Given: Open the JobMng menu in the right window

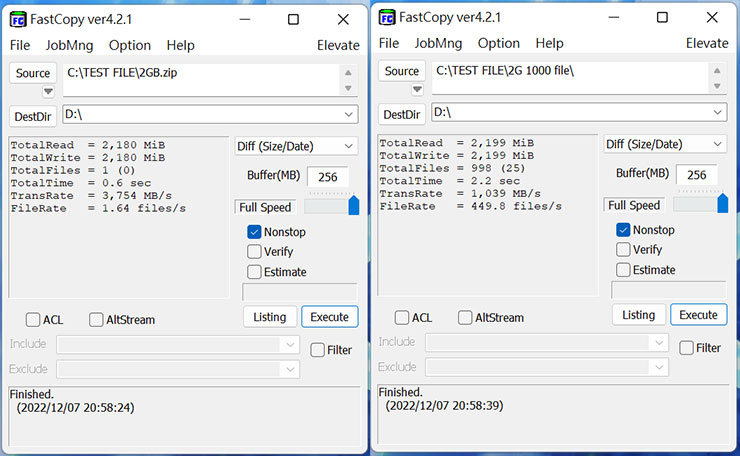Looking at the screenshot, I should pyautogui.click(x=438, y=43).
